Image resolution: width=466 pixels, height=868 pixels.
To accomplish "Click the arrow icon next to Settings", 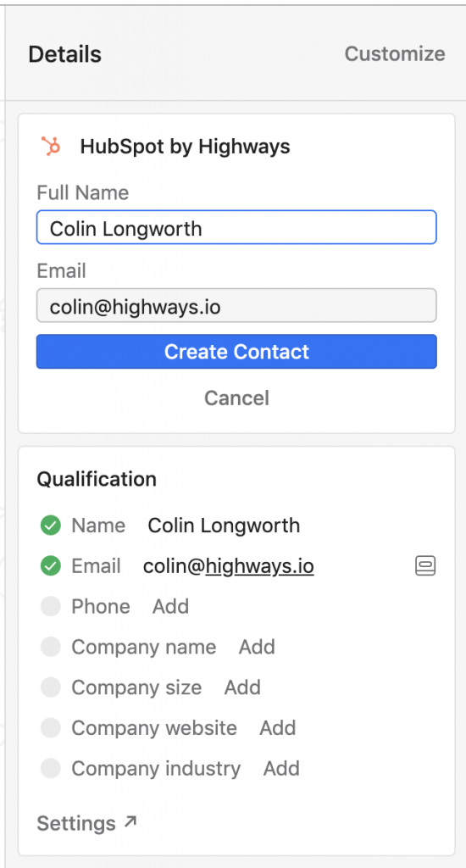I will coord(130,822).
